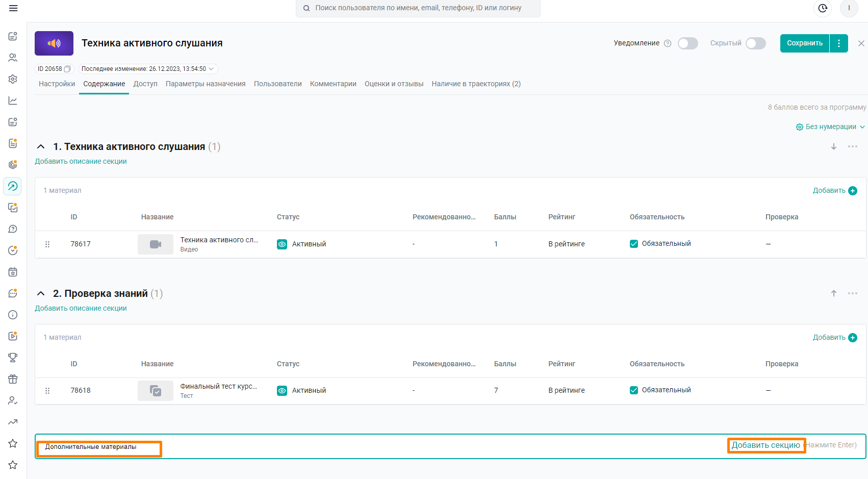This screenshot has width=868, height=479.
Task: Open the question bubble sidebar icon
Action: (x=13, y=229)
